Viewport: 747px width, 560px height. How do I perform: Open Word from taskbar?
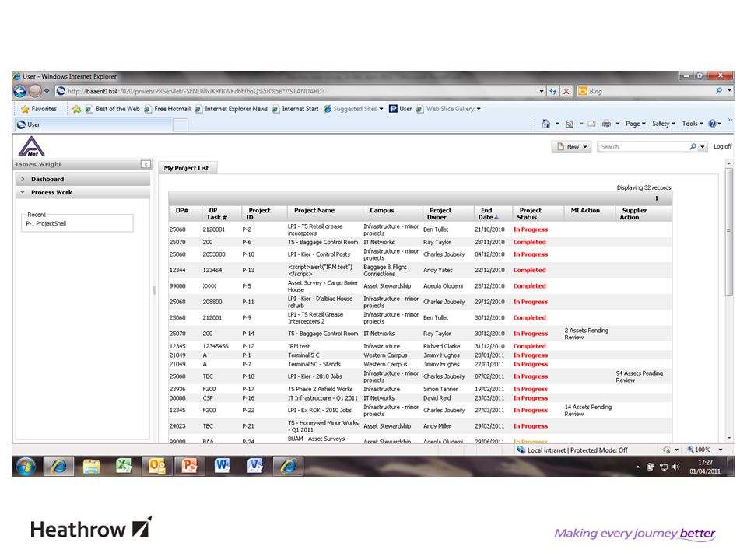[222, 466]
